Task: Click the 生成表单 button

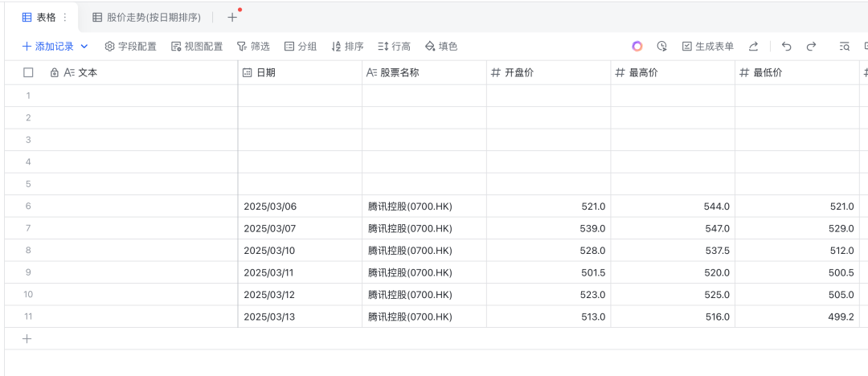Action: tap(708, 47)
